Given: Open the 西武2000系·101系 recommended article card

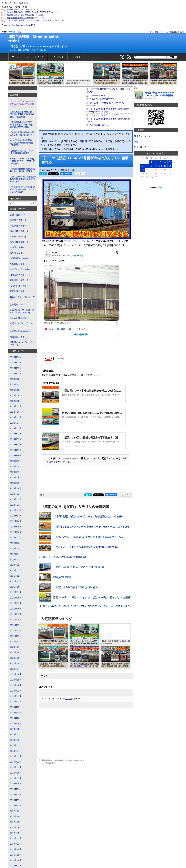Looking at the screenshot, I should 84,416.
